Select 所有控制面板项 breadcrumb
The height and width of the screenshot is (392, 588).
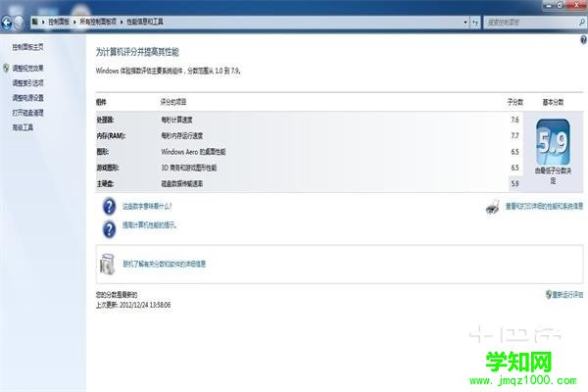click(98, 22)
